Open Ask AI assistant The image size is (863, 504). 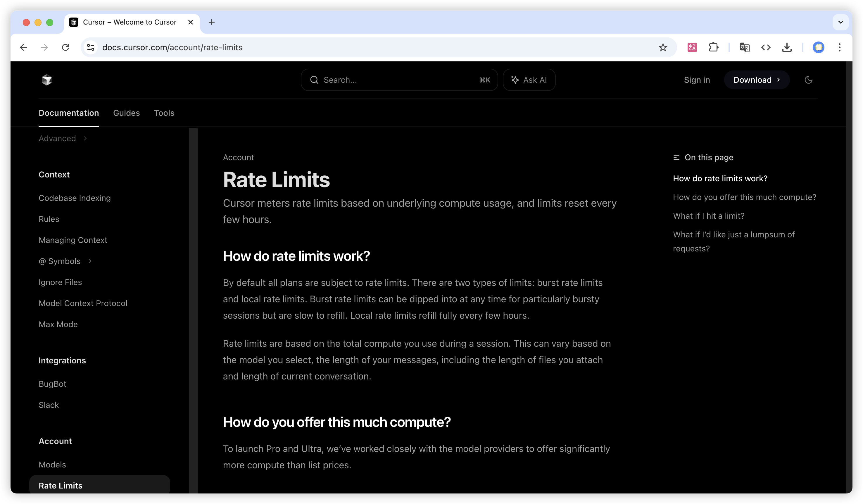tap(529, 80)
